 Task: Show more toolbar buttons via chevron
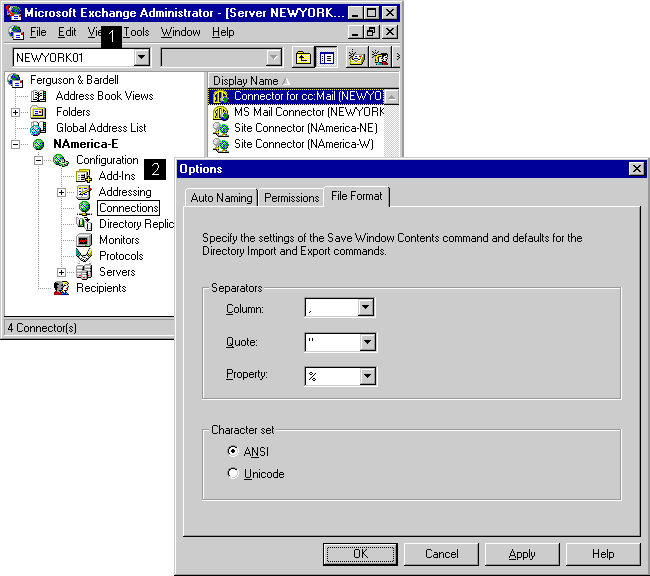coord(397,57)
